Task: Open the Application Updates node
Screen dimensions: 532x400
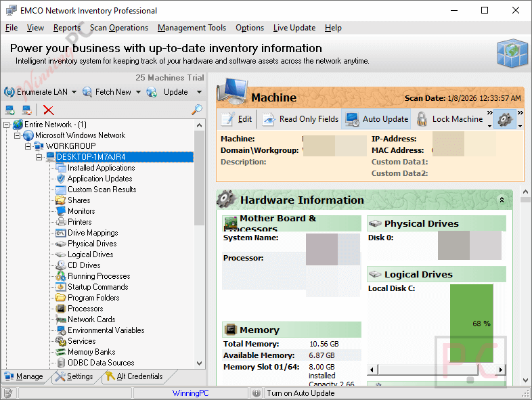Action: pyautogui.click(x=99, y=179)
